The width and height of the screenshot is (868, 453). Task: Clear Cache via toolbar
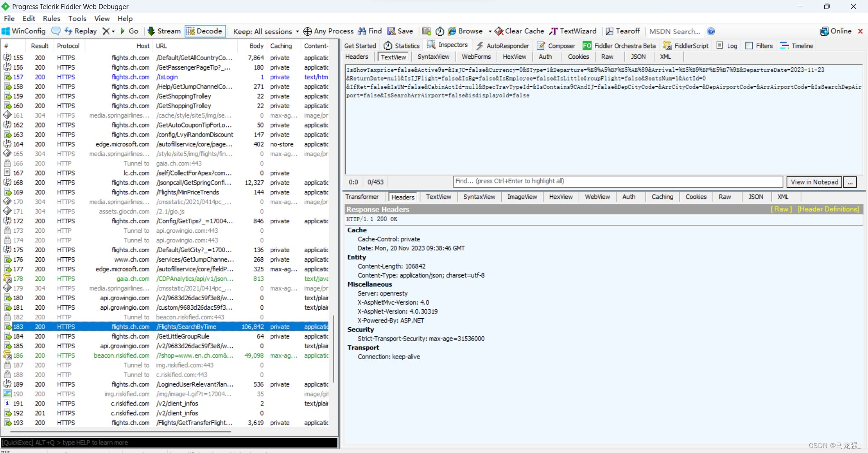(519, 31)
